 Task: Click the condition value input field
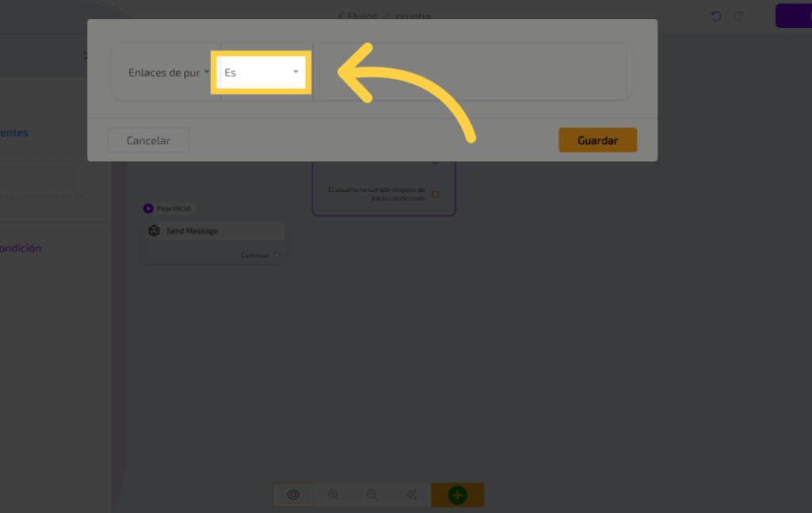472,72
